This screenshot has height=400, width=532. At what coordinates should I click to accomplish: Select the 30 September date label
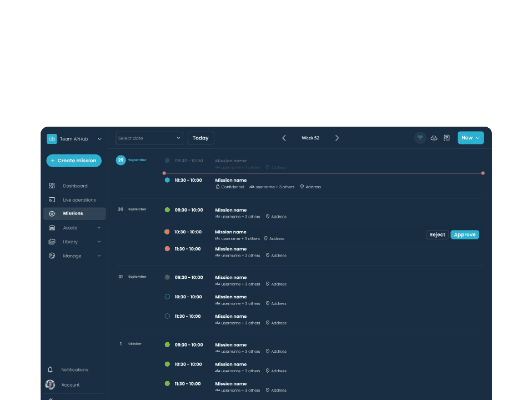tap(132, 209)
